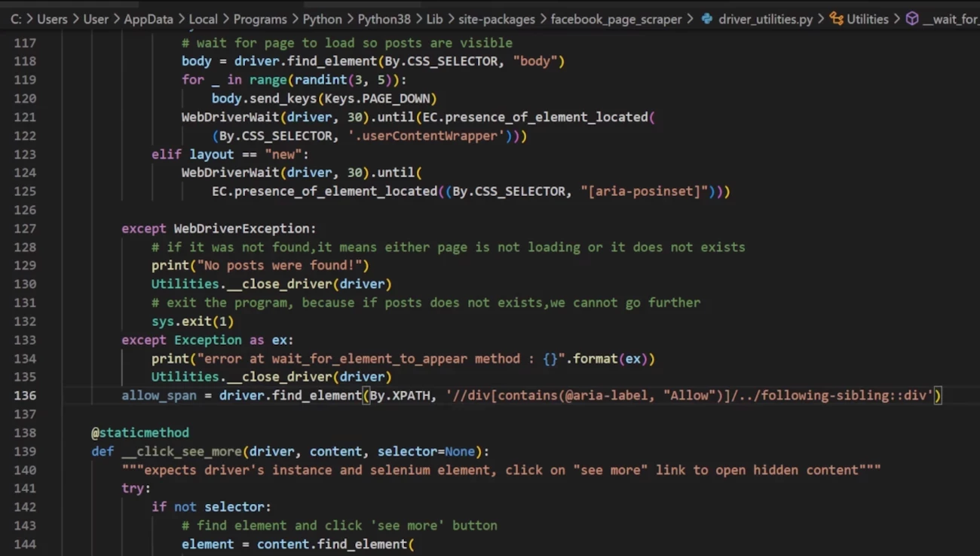980x556 pixels.
Task: Open the Python breadcrumb folder
Action: [x=322, y=19]
